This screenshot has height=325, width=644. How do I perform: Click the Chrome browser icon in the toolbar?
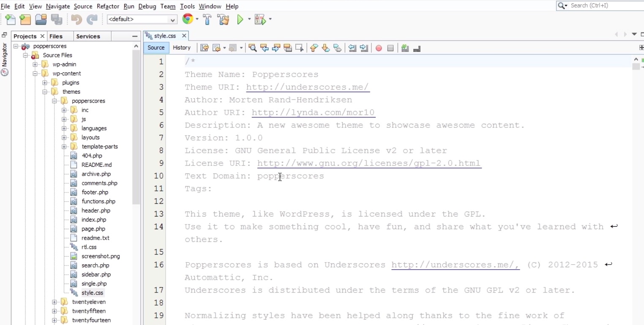coord(187,19)
